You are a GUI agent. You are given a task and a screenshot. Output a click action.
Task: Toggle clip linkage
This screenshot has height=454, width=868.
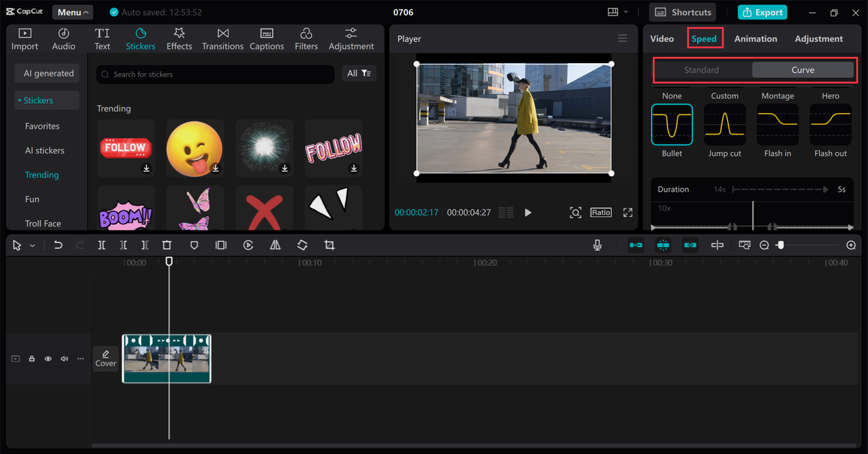pyautogui.click(x=690, y=245)
